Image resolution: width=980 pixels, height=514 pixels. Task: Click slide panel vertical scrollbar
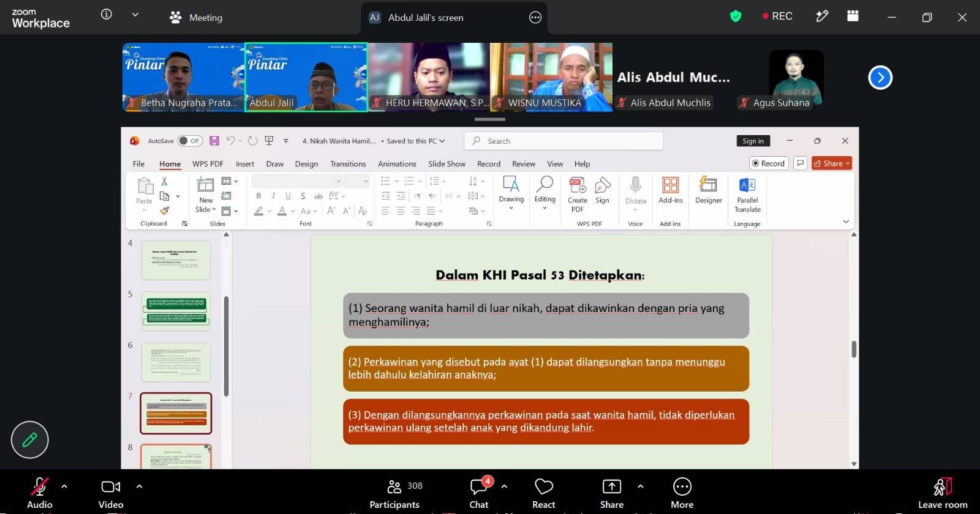226,346
